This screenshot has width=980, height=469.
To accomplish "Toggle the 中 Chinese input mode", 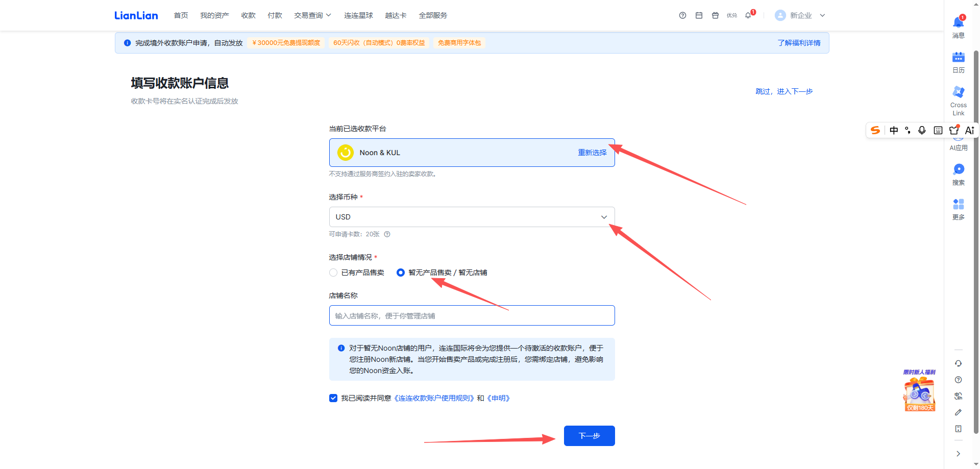I will pos(894,130).
